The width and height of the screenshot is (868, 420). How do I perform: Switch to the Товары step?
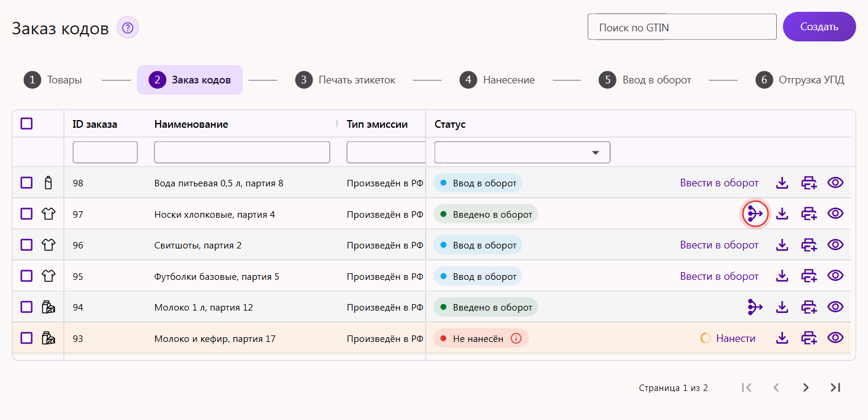coord(53,80)
